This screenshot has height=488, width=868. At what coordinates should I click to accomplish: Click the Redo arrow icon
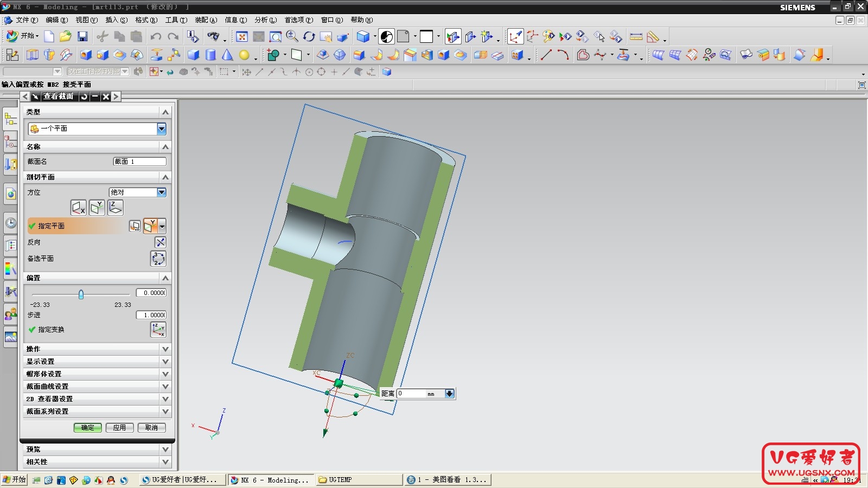(x=173, y=36)
